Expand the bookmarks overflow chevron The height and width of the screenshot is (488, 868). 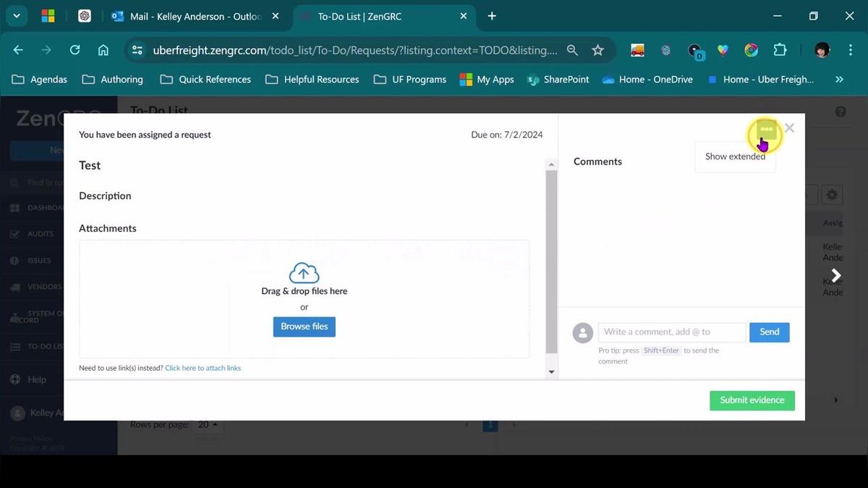click(x=839, y=80)
